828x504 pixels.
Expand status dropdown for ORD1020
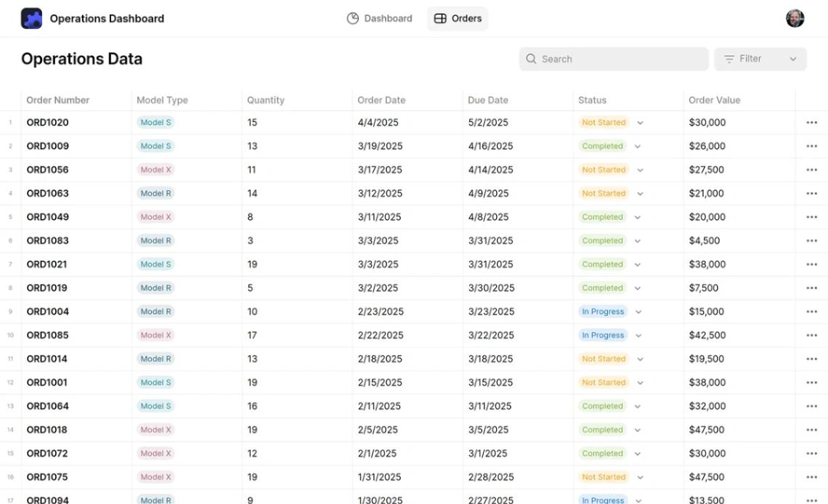pos(640,123)
